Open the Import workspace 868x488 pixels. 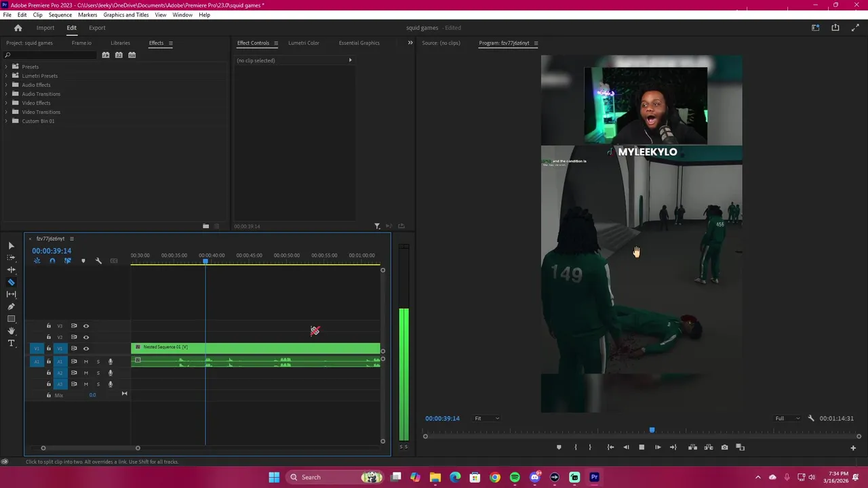[x=45, y=28]
